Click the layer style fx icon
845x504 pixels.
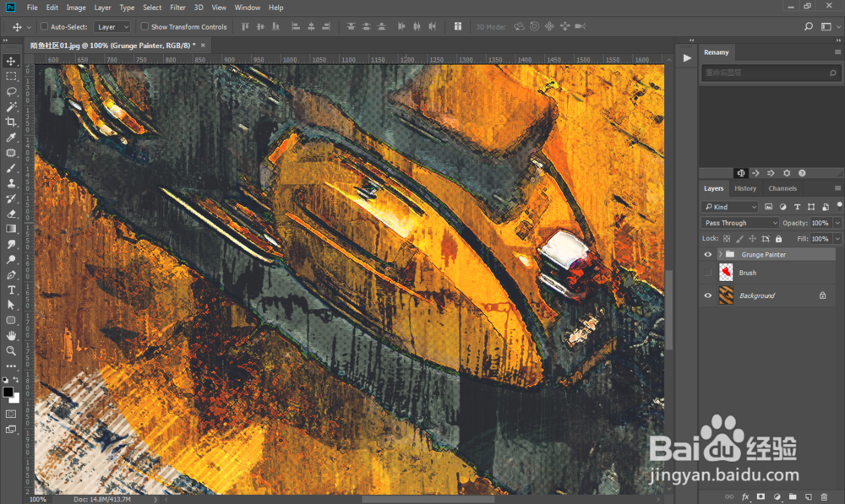745,497
